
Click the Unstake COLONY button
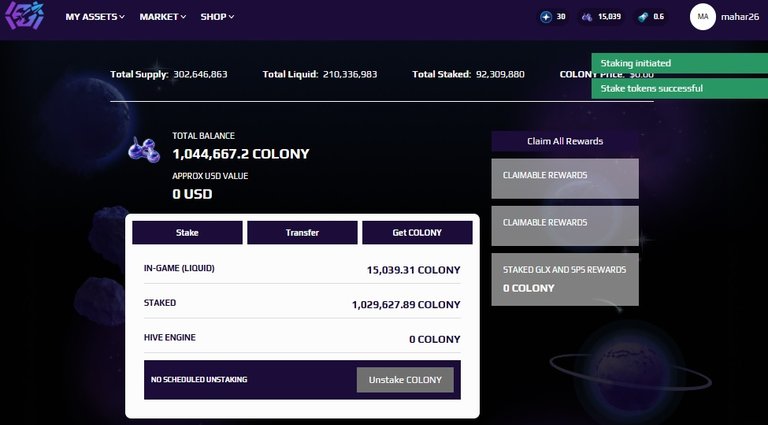point(405,380)
